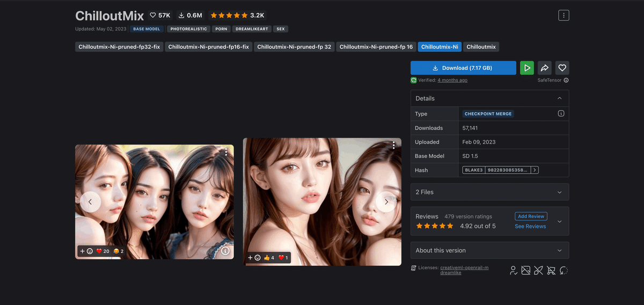Click the heart likes counter 57K

tap(159, 16)
